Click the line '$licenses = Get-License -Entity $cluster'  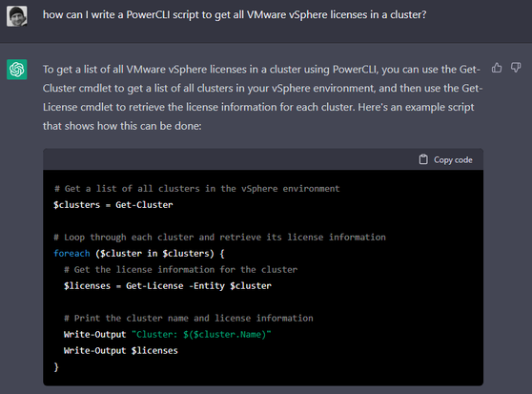168,286
